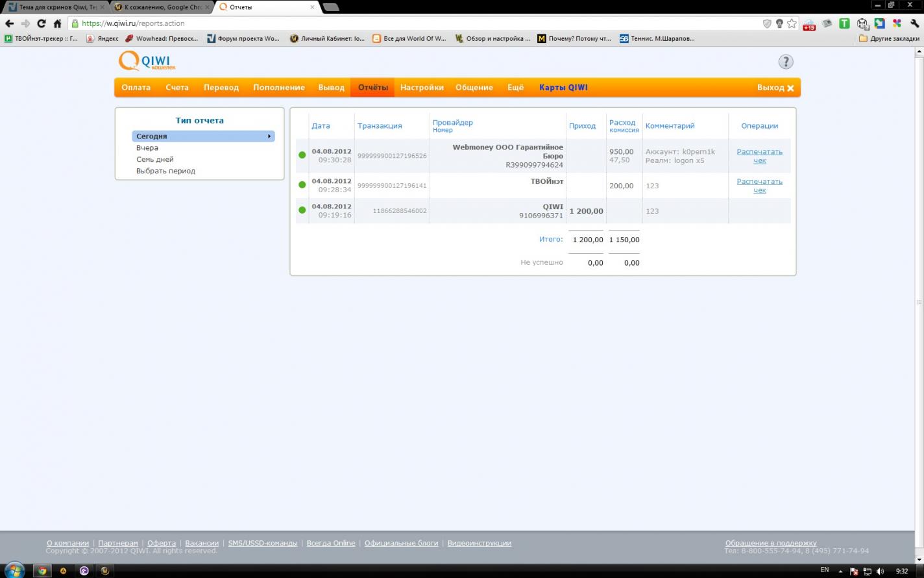Click the browser reload button
This screenshot has height=578, width=924.
(41, 23)
